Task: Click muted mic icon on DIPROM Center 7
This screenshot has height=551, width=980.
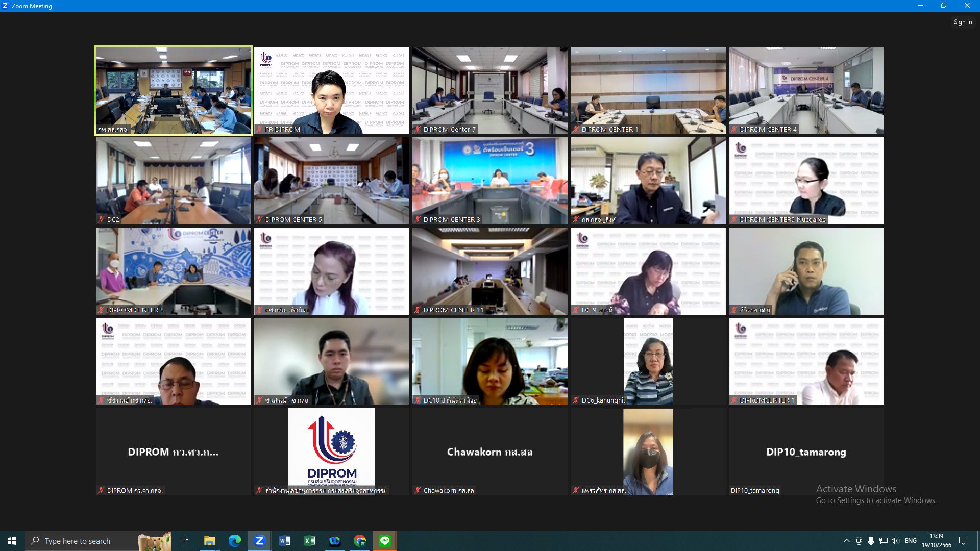Action: pos(418,130)
